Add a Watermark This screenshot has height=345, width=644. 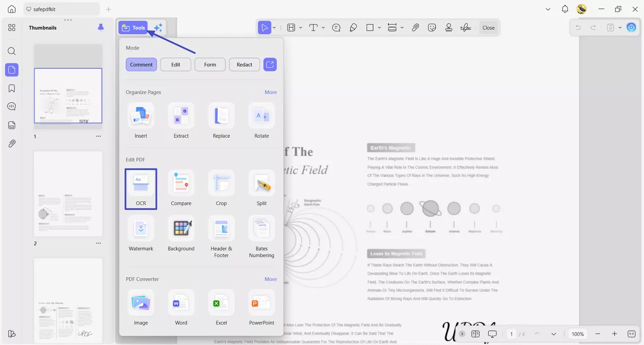coord(141,233)
